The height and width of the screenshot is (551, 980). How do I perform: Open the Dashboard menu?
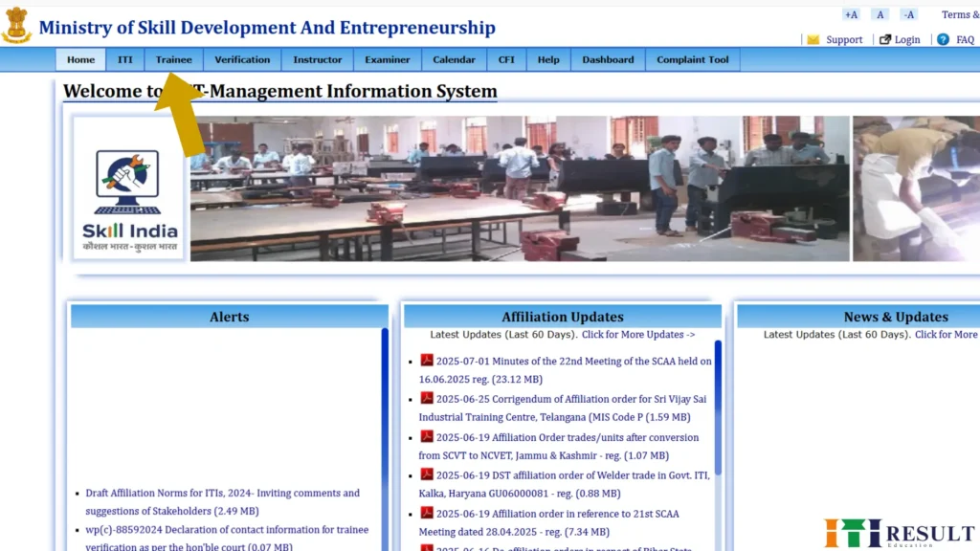pos(608,60)
